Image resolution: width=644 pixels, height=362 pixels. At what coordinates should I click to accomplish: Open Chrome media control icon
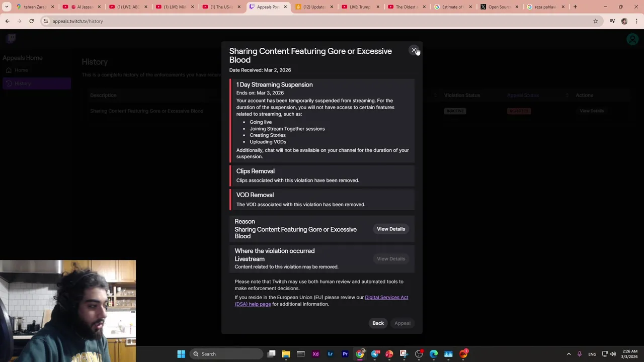pyautogui.click(x=612, y=21)
